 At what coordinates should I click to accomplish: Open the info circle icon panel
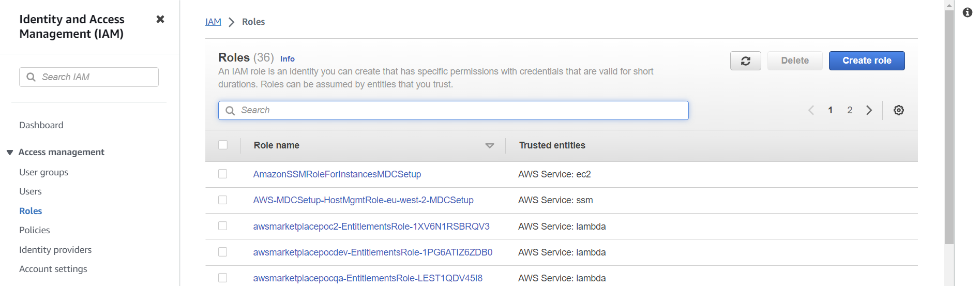[x=968, y=12]
